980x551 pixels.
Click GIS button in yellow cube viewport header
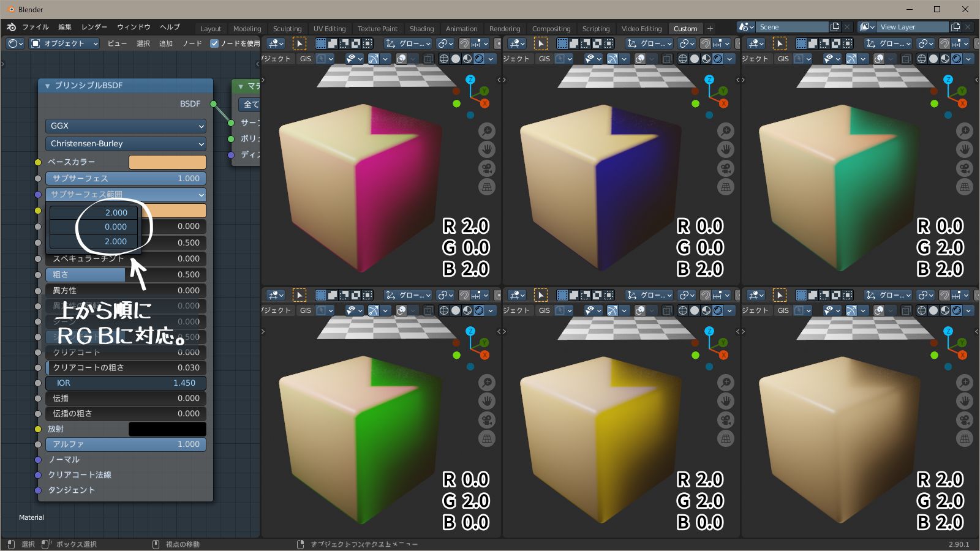pos(545,310)
